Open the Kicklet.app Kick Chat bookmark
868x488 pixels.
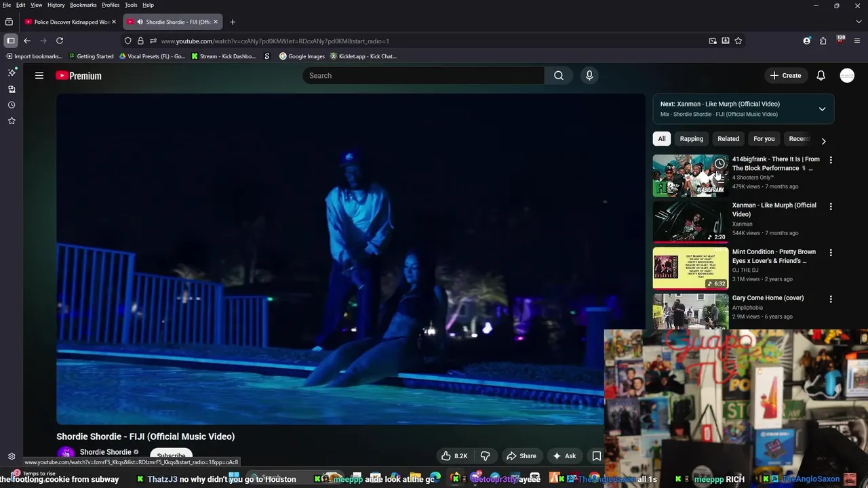363,56
